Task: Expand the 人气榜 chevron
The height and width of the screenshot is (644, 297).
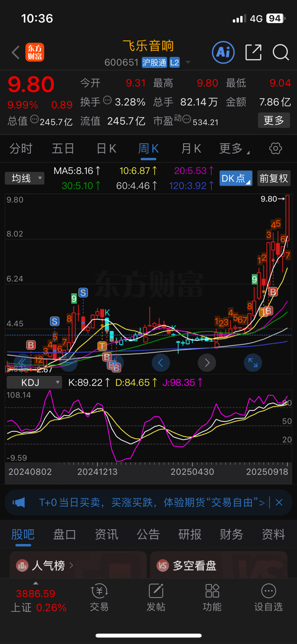Action: coord(71,565)
